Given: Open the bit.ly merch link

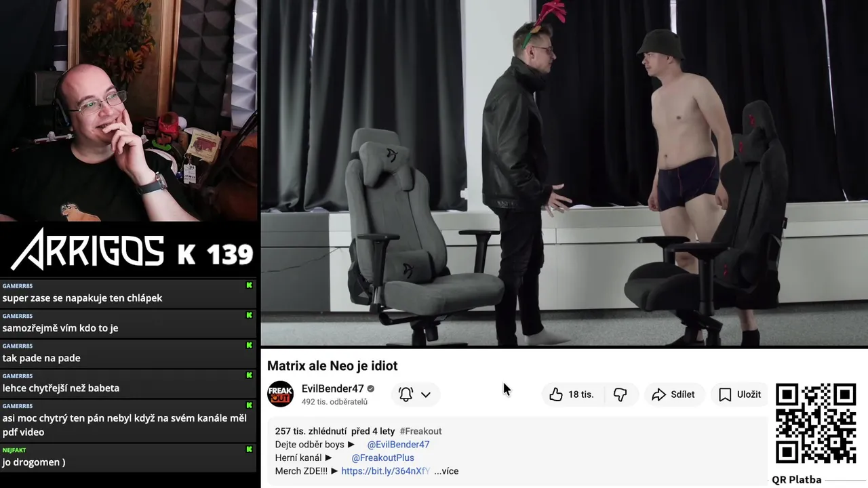Looking at the screenshot, I should (x=386, y=471).
